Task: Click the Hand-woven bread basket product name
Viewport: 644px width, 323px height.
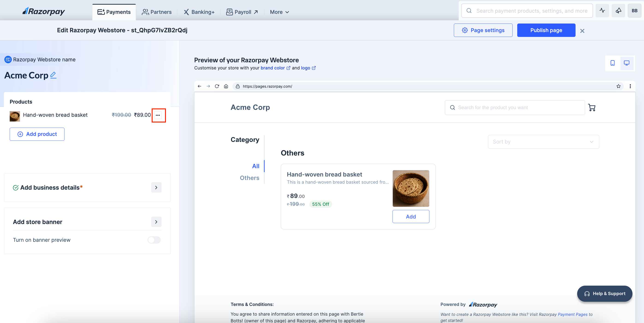Action: [x=55, y=115]
